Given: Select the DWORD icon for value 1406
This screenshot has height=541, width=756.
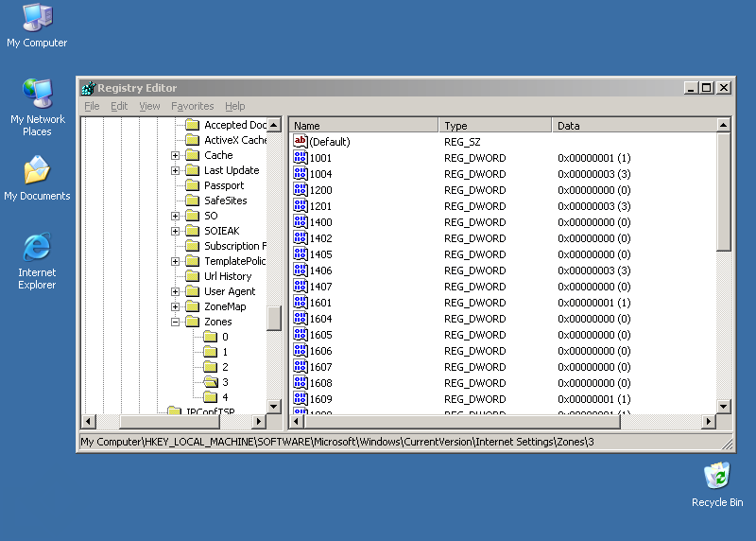Looking at the screenshot, I should pyautogui.click(x=300, y=270).
